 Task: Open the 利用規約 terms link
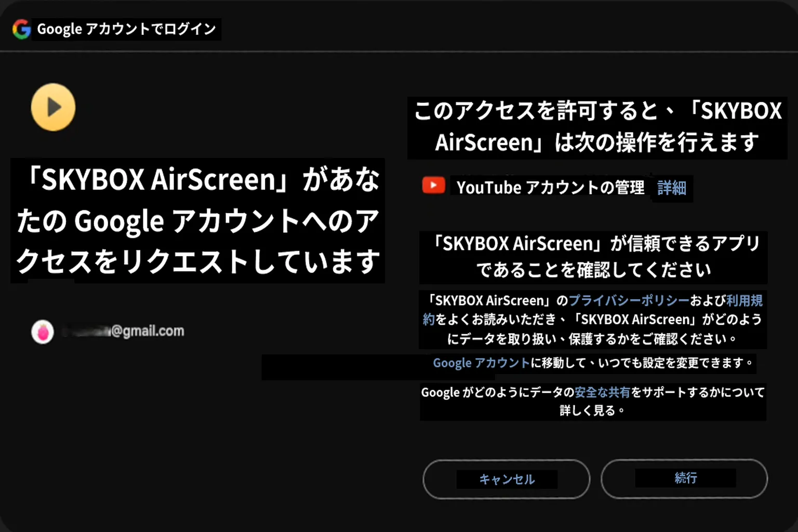(x=744, y=300)
